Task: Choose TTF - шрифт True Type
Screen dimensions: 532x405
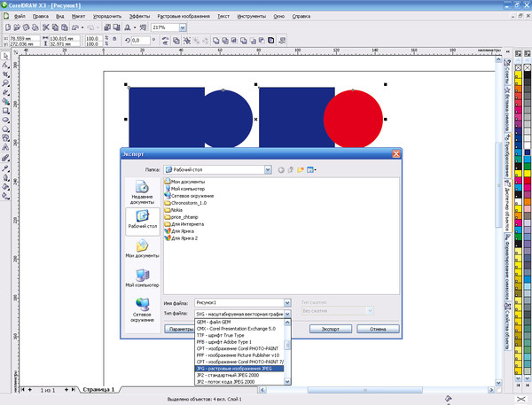Action: (239, 335)
